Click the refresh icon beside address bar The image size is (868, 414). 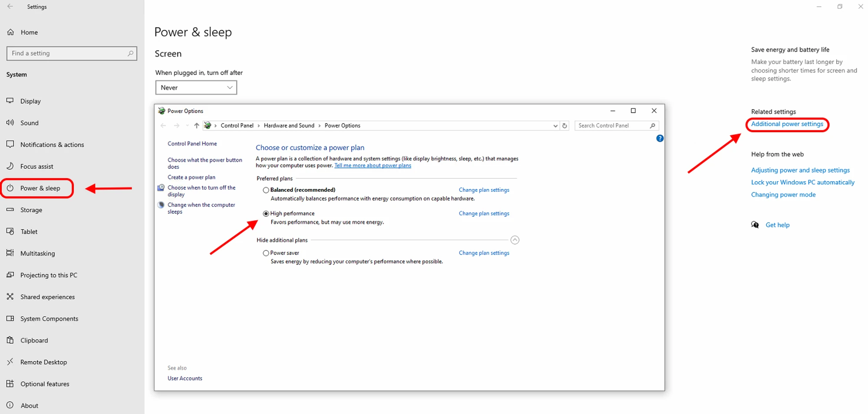[565, 126]
